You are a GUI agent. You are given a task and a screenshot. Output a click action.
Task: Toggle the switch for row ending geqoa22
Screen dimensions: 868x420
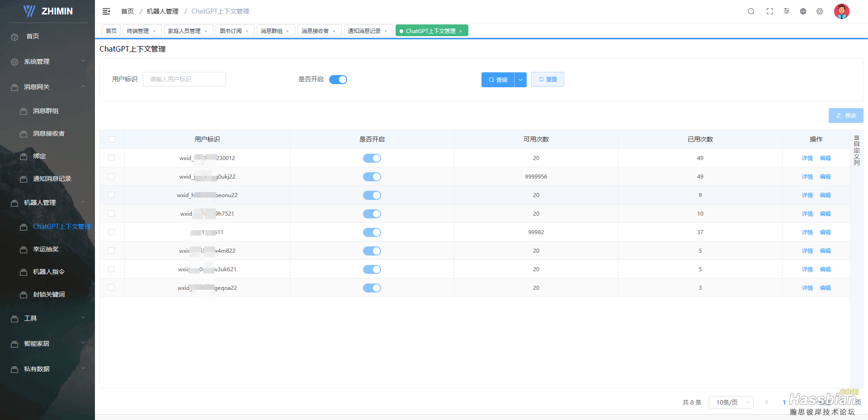(372, 288)
